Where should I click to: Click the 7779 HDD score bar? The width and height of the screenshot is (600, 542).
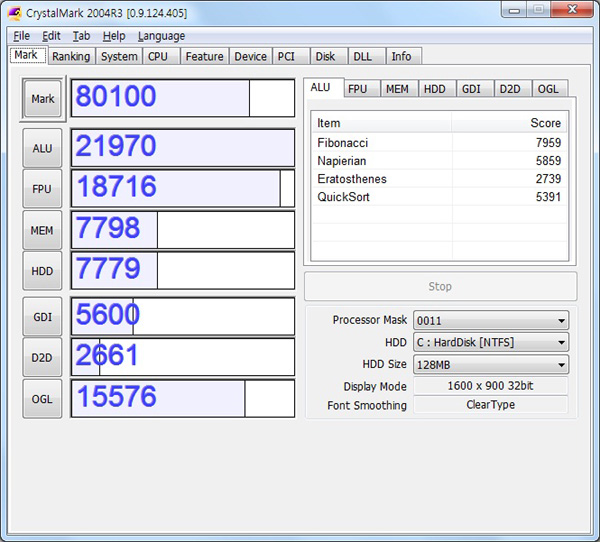(183, 270)
